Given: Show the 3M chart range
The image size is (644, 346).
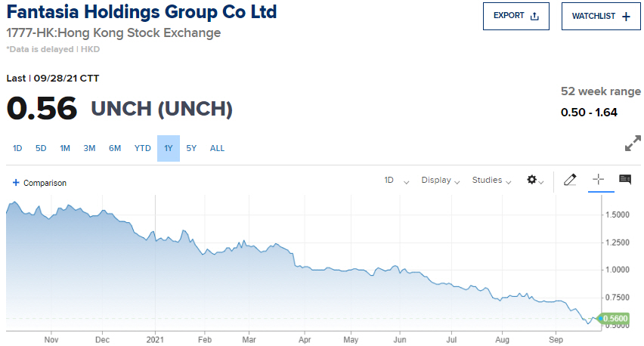Looking at the screenshot, I should pyautogui.click(x=89, y=148).
